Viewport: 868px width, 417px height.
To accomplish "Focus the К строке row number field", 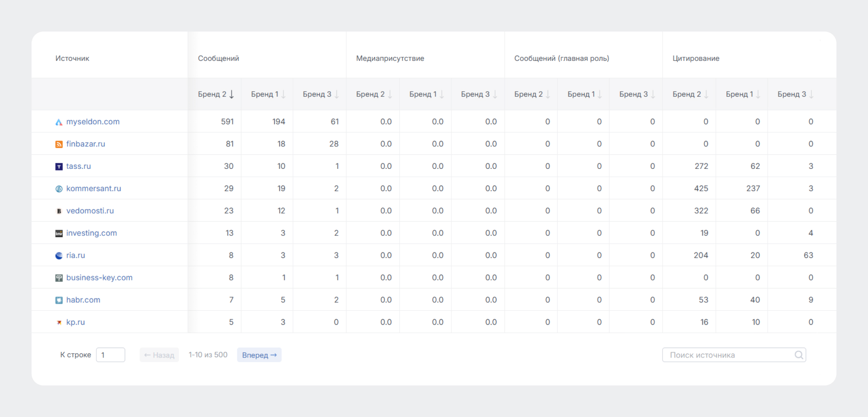I will coord(111,355).
